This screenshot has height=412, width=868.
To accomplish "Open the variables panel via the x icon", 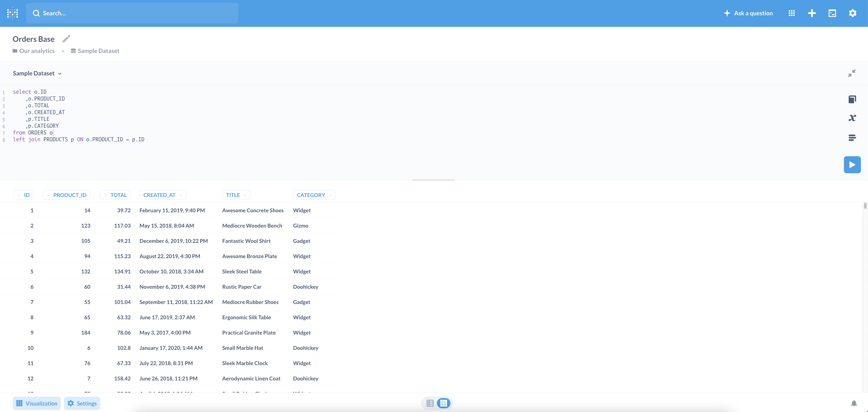I will coord(852,118).
